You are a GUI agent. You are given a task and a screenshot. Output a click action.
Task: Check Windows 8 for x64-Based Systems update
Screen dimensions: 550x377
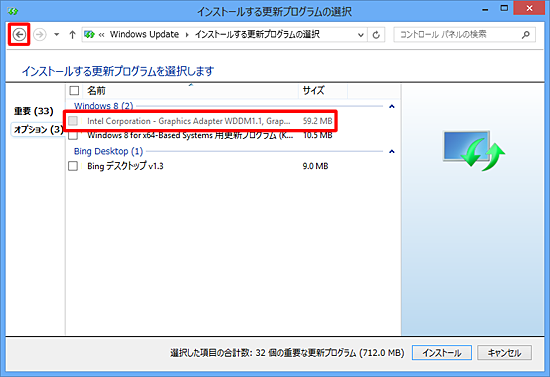[73, 135]
